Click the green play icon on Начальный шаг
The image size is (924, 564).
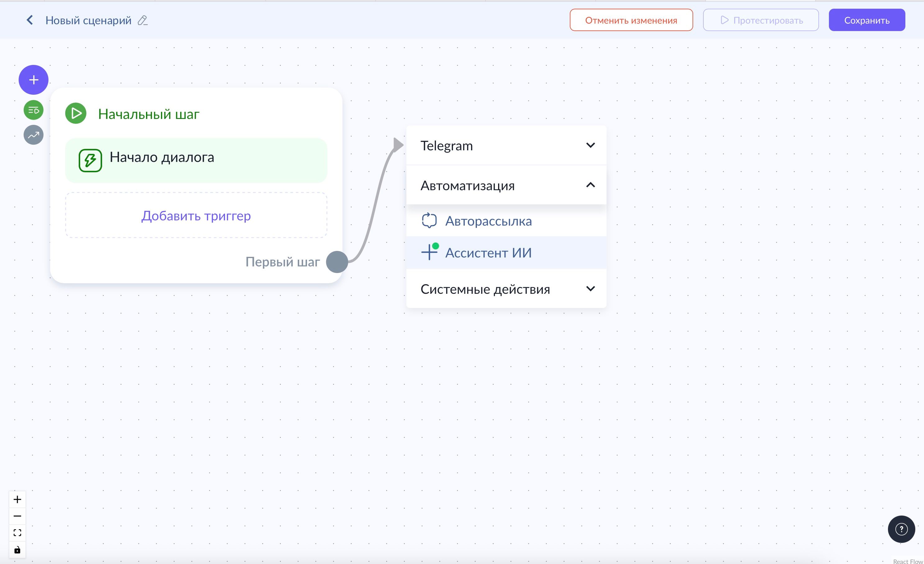pyautogui.click(x=76, y=113)
